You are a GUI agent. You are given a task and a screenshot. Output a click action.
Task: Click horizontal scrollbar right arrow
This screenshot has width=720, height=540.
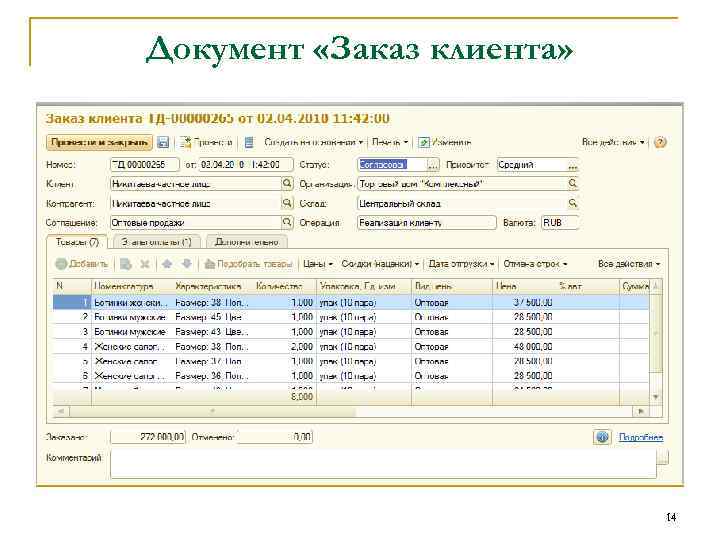[641, 411]
